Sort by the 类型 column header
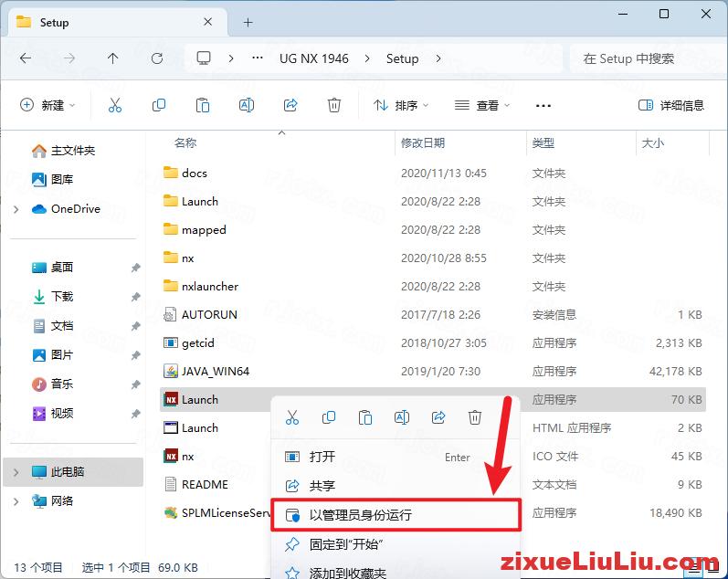Viewport: 728px width, 579px height. (543, 143)
